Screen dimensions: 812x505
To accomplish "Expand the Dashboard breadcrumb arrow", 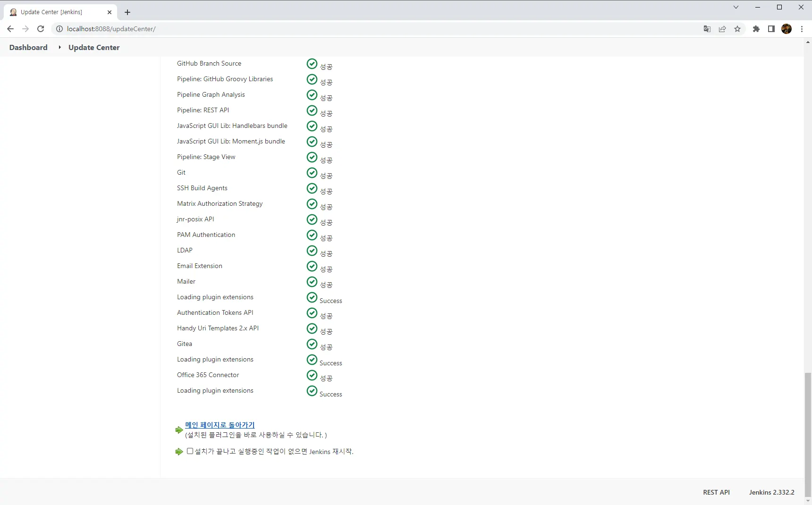I will click(x=59, y=47).
